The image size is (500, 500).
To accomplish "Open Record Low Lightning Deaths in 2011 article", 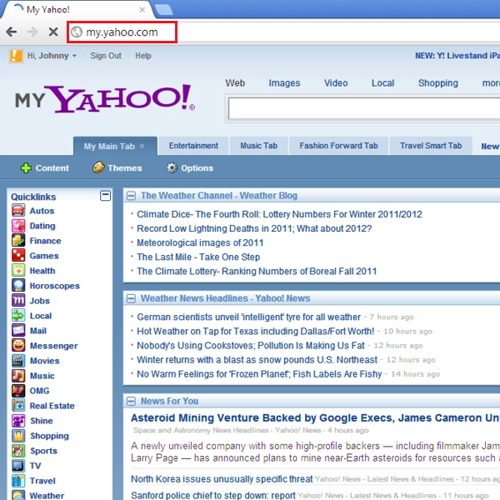I will pos(254,228).
